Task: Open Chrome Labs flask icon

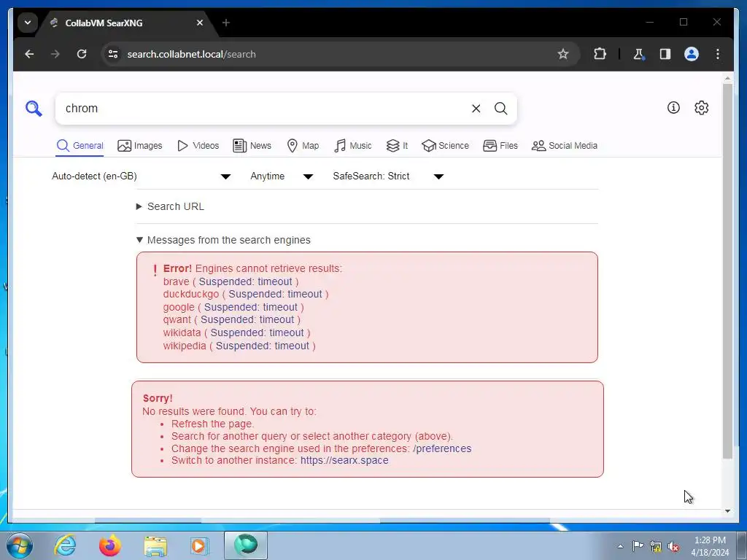Action: pos(639,54)
